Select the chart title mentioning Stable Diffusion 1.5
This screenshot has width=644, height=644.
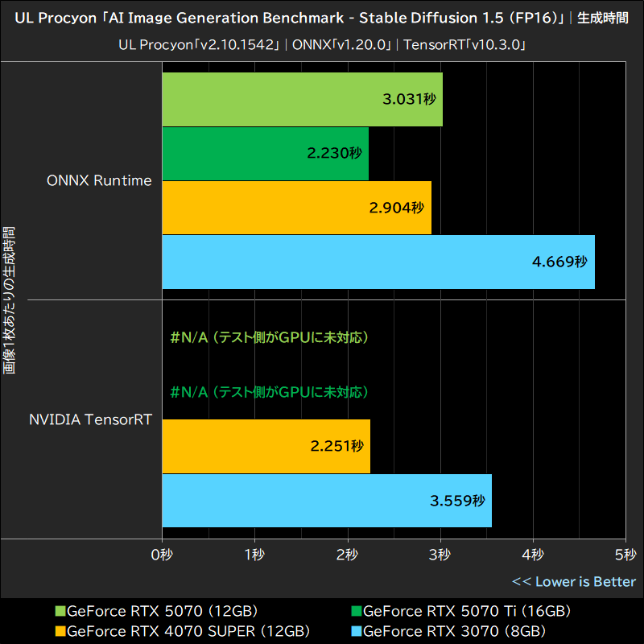[x=322, y=18]
